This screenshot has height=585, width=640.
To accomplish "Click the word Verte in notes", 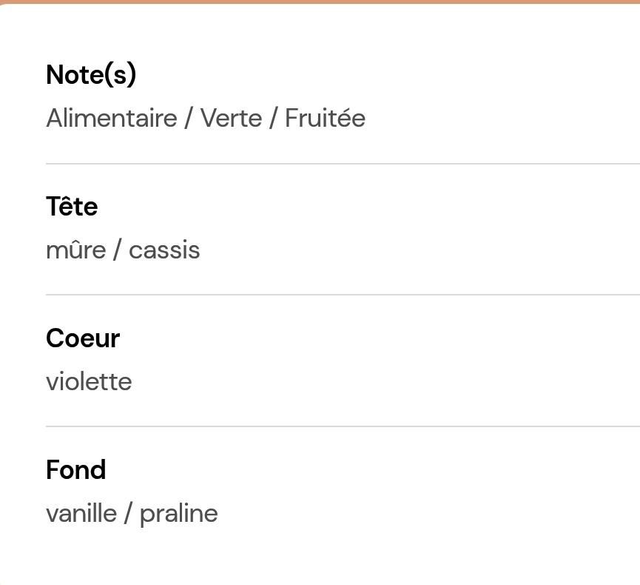I will coord(231,118).
